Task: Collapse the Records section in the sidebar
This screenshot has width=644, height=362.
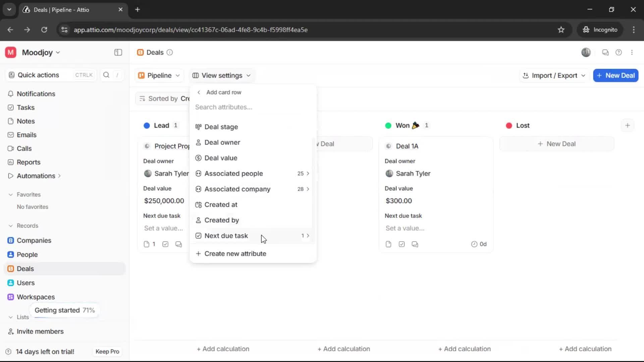Action: point(11,226)
